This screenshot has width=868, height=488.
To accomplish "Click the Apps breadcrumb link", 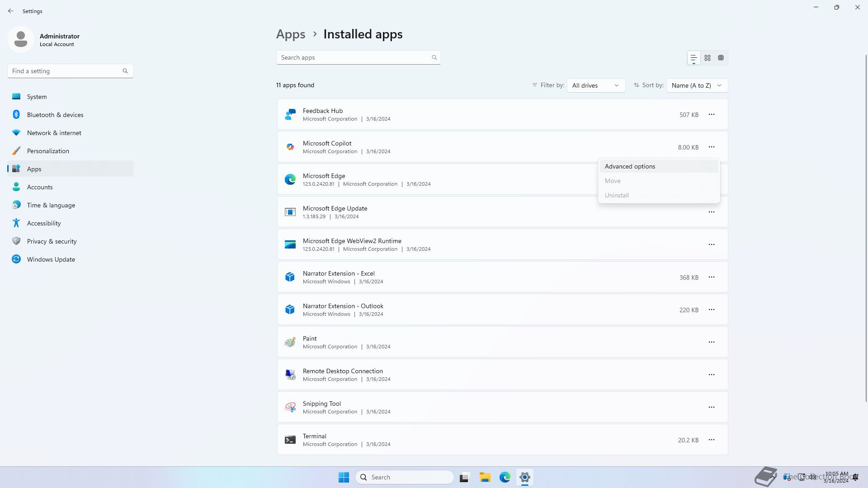I will tap(291, 34).
